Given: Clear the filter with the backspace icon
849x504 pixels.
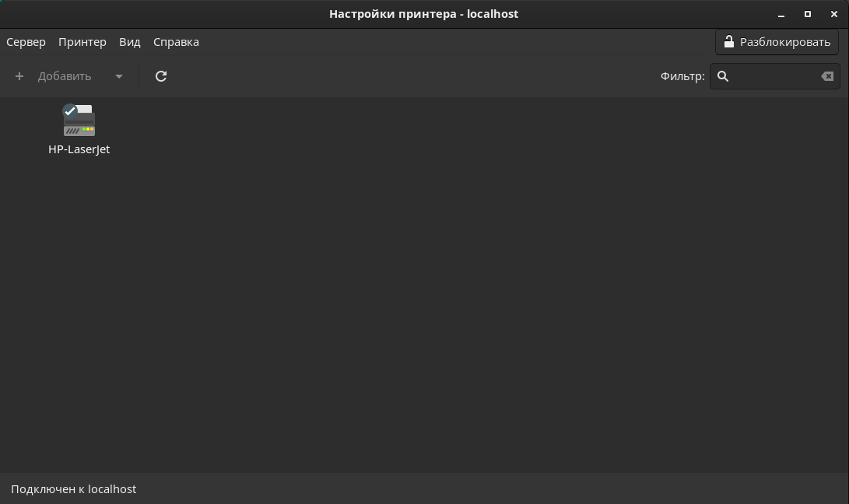Looking at the screenshot, I should (827, 76).
